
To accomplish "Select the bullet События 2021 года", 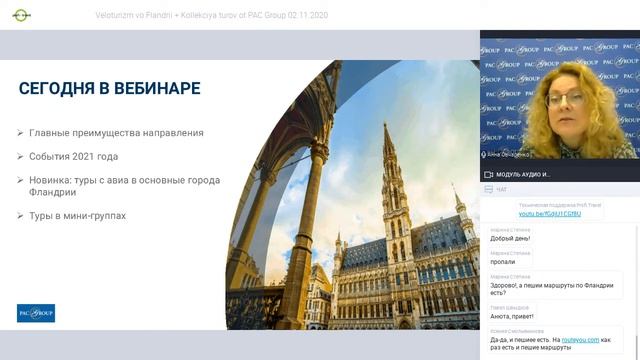I will (x=73, y=157).
